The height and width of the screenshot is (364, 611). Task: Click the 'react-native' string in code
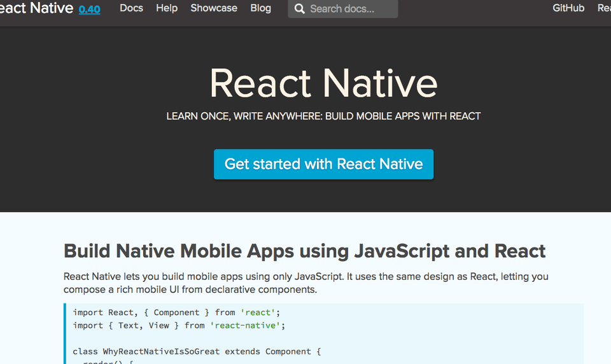pos(246,325)
